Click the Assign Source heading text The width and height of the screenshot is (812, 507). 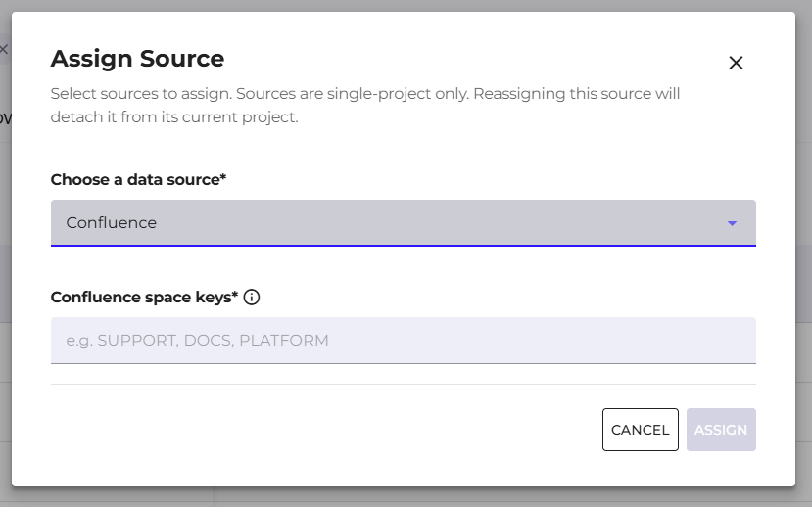click(x=137, y=59)
